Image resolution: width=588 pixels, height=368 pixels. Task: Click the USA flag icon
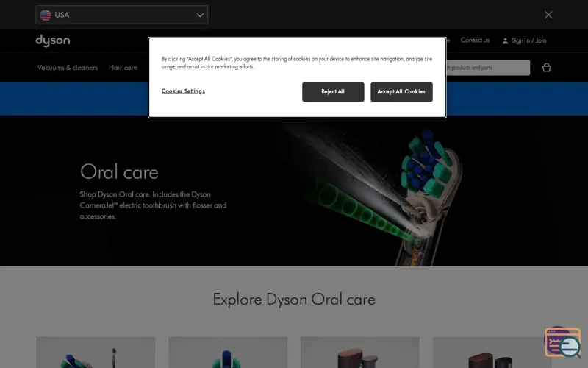[x=46, y=15]
